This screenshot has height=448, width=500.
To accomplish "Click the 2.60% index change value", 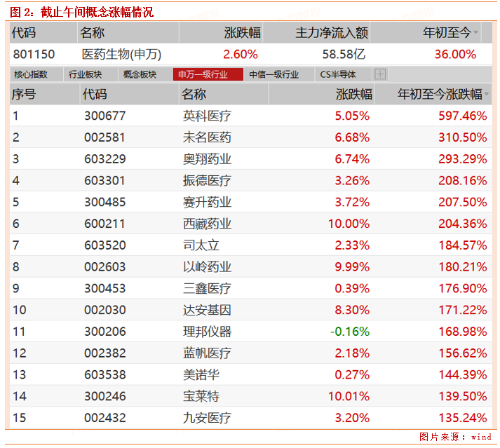I will point(240,55).
